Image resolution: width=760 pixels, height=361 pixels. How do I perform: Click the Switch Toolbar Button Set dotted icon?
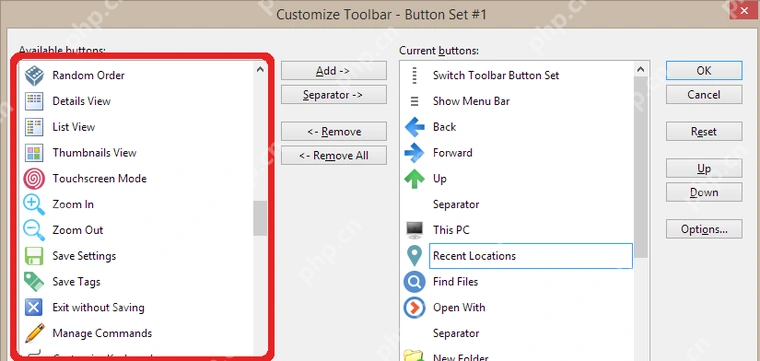[414, 76]
